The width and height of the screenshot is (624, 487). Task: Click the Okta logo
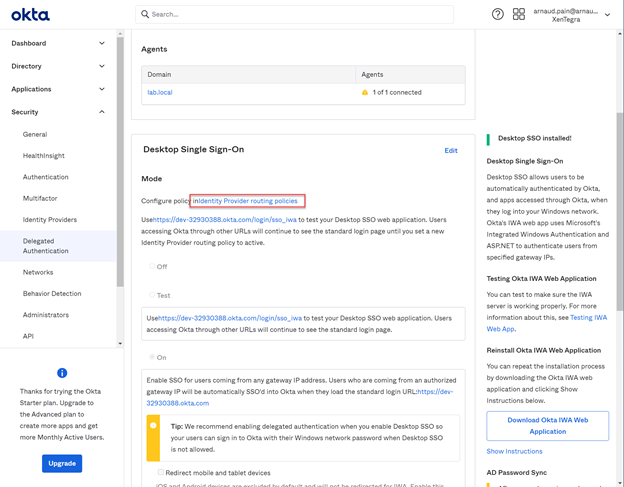[x=30, y=15]
